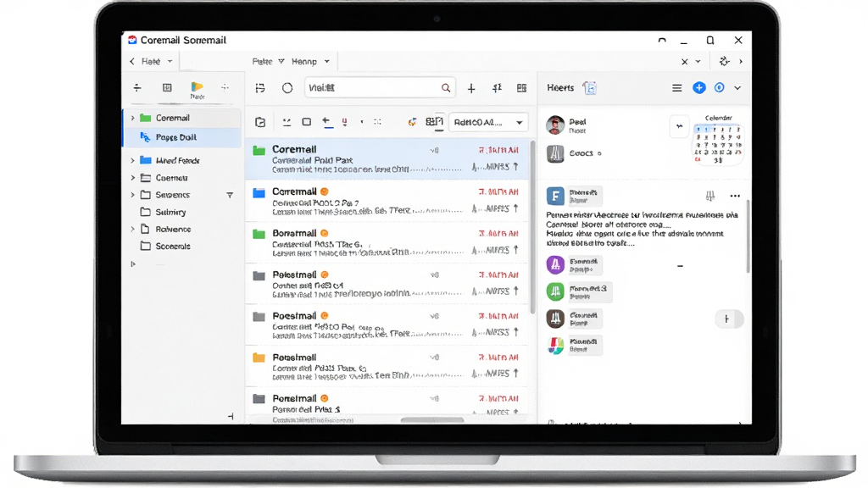Toggle the blue circle icon beside the blue plus
Image resolution: width=868 pixels, height=488 pixels.
(719, 88)
